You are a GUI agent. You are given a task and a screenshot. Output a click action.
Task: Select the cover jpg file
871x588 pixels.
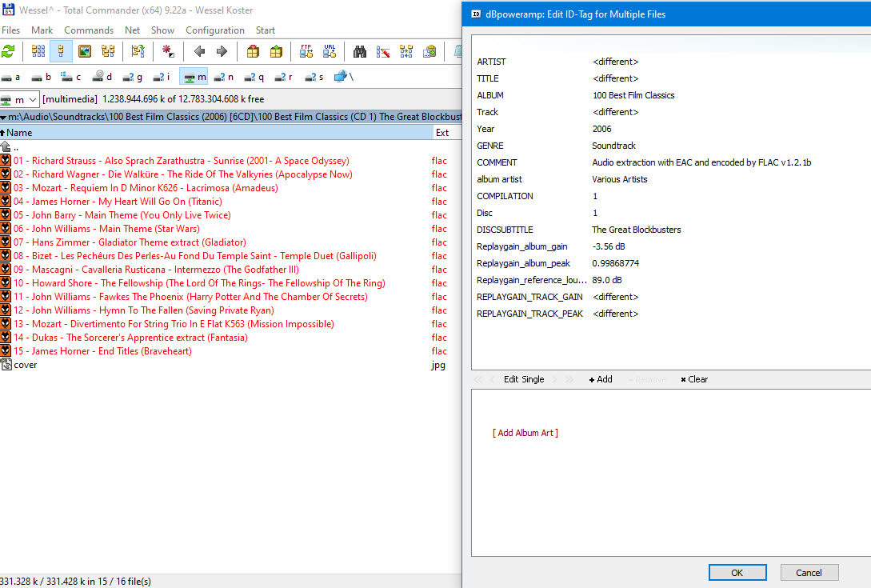click(x=25, y=365)
